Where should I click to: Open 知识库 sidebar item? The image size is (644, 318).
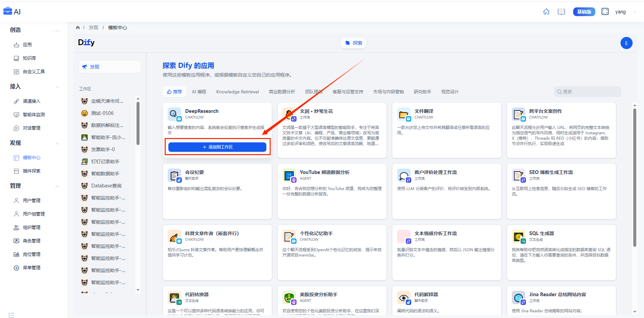[30, 58]
